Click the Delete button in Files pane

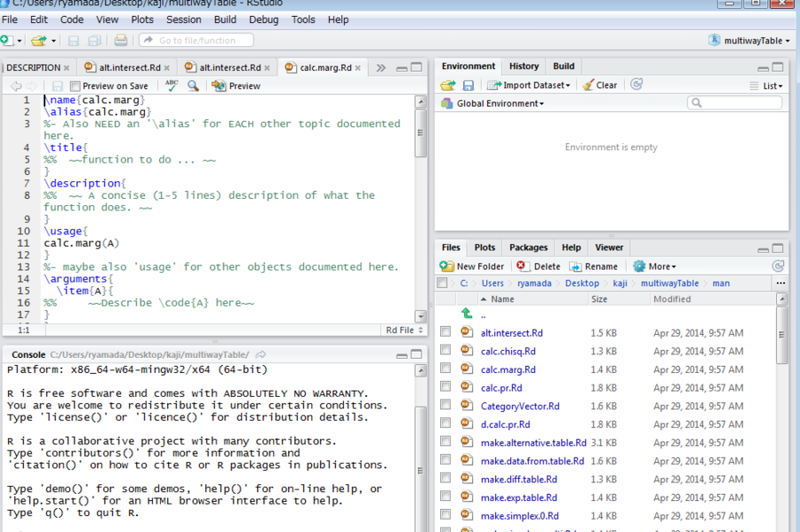pyautogui.click(x=539, y=266)
